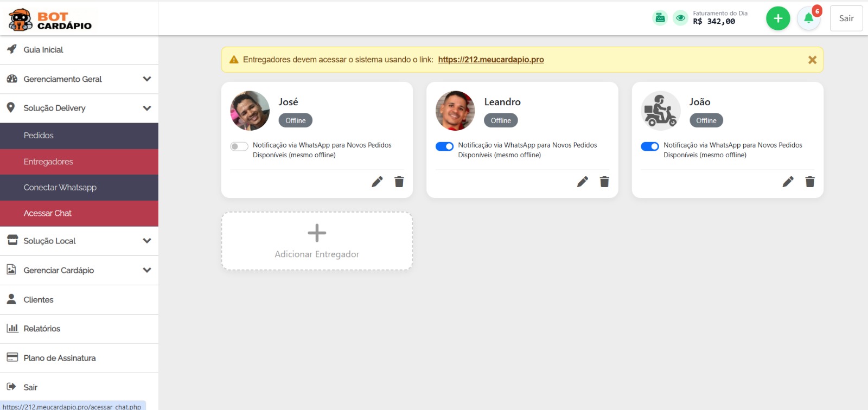Disable WhatsApp notification toggle for Leandro

pos(444,146)
